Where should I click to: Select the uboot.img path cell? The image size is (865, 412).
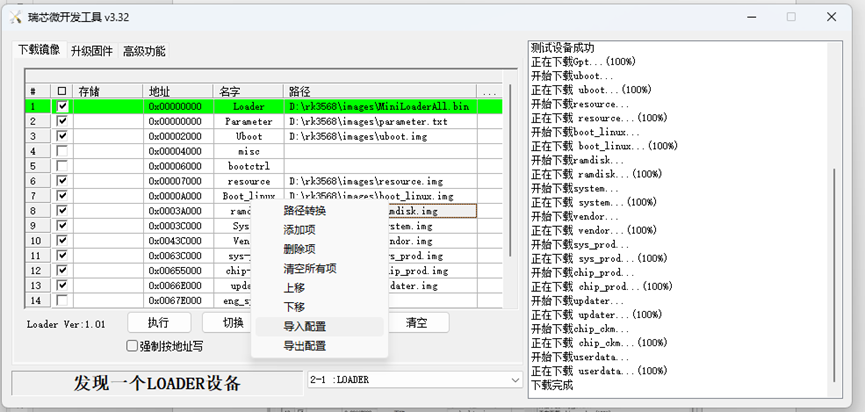(380, 136)
